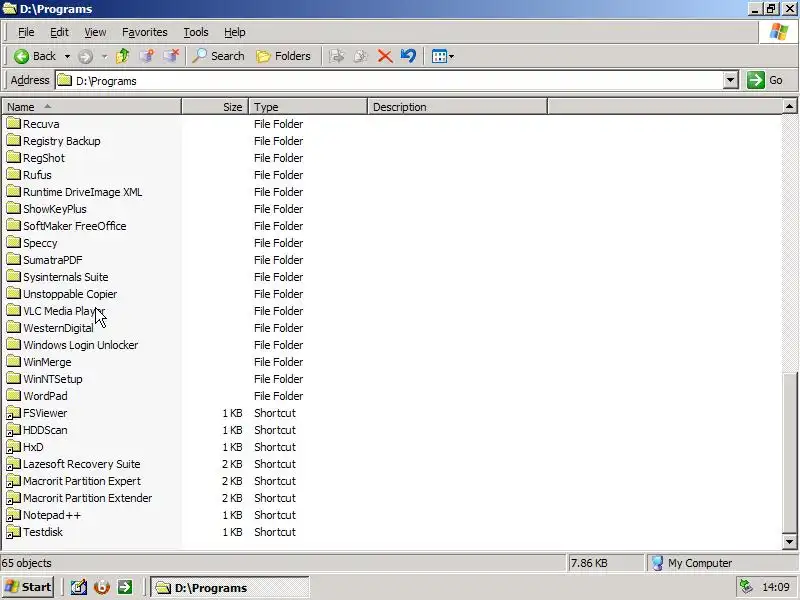Select Runtime DriveImage XML folder

74,192
